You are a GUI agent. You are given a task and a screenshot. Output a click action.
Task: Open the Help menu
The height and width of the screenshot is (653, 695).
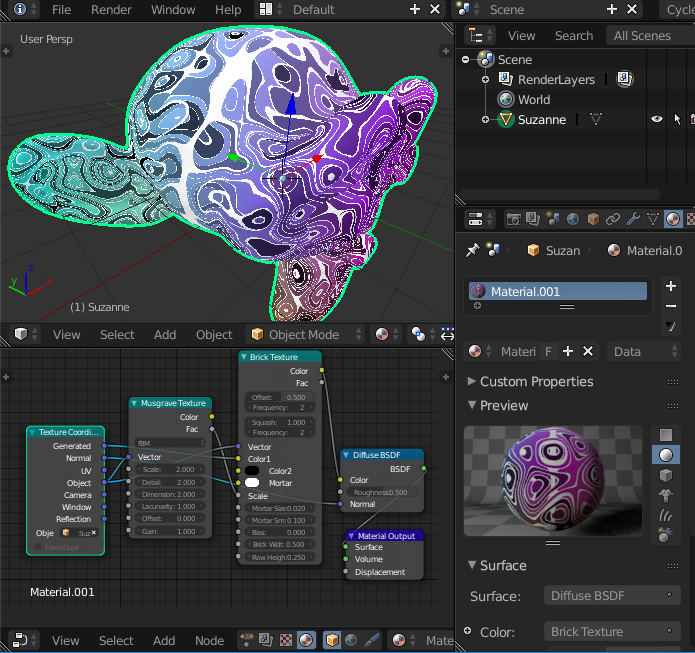228,9
